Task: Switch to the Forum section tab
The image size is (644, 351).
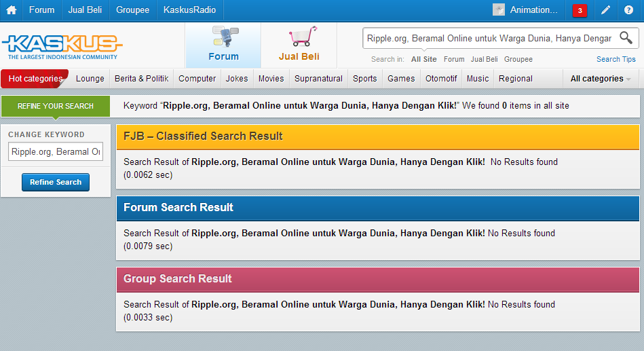Action: tap(223, 45)
